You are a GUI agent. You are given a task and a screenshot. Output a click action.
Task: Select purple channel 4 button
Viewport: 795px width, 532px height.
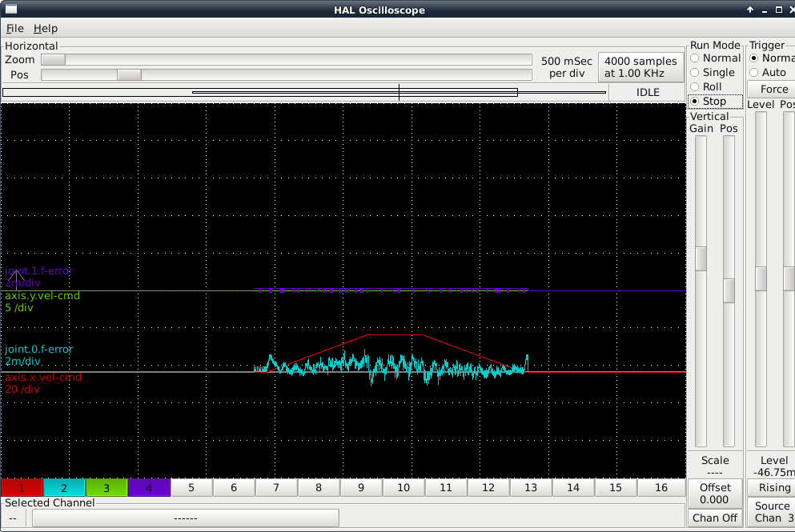[x=149, y=488]
